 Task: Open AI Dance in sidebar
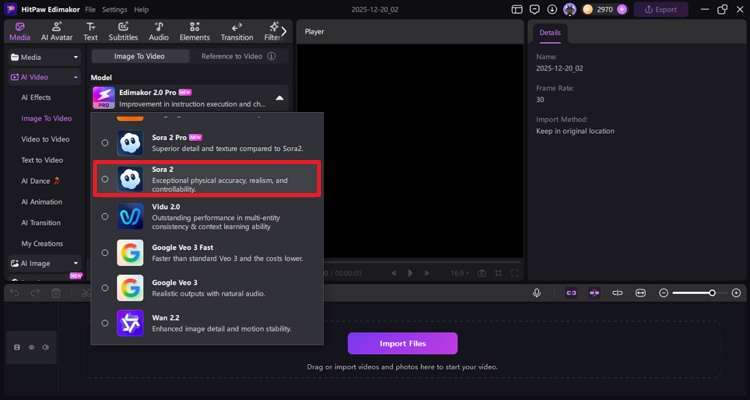[41, 181]
